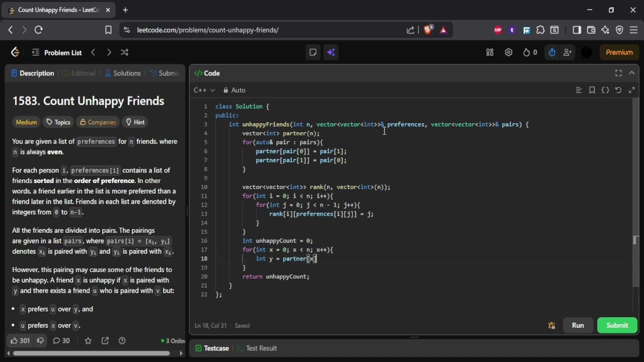Open the browser extensions puzzle icon
The height and width of the screenshot is (362, 644).
pyautogui.click(x=540, y=30)
